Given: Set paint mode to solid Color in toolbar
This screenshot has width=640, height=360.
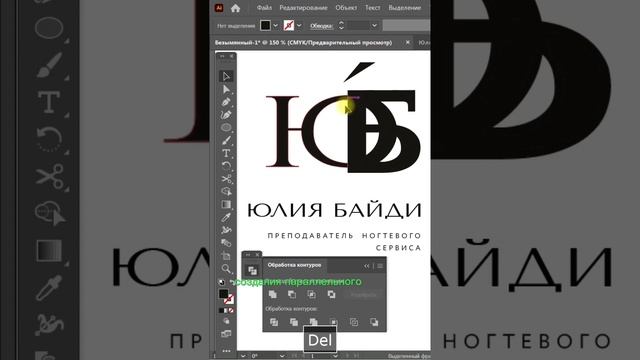Looking at the screenshot, I should coord(221,311).
